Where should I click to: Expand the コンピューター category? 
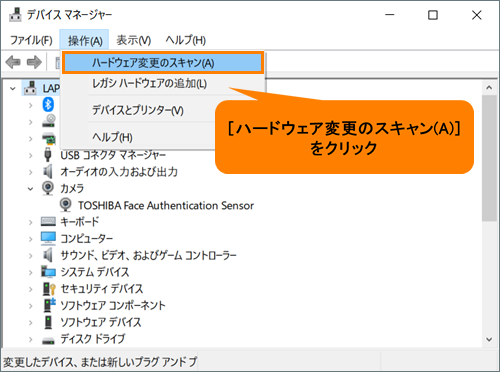pos(31,239)
